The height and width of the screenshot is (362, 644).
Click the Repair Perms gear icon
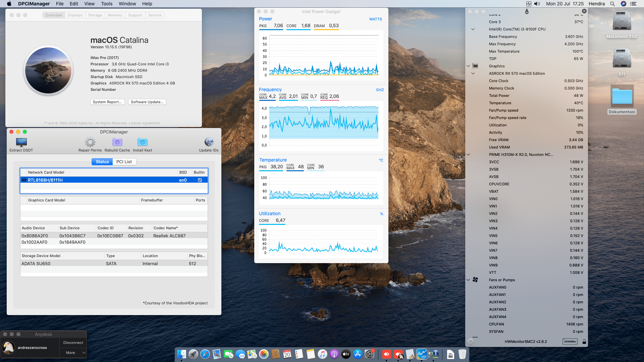90,142
